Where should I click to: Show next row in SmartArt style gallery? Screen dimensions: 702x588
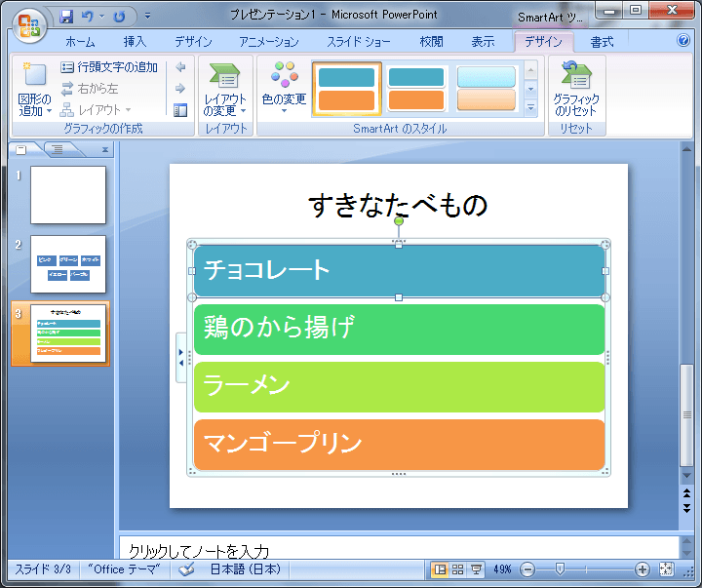(530, 89)
